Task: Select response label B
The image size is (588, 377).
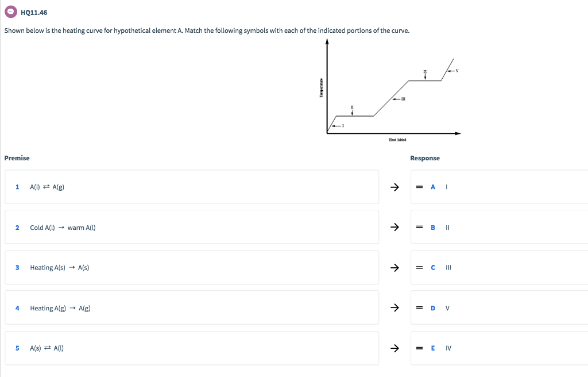Action: (x=432, y=227)
